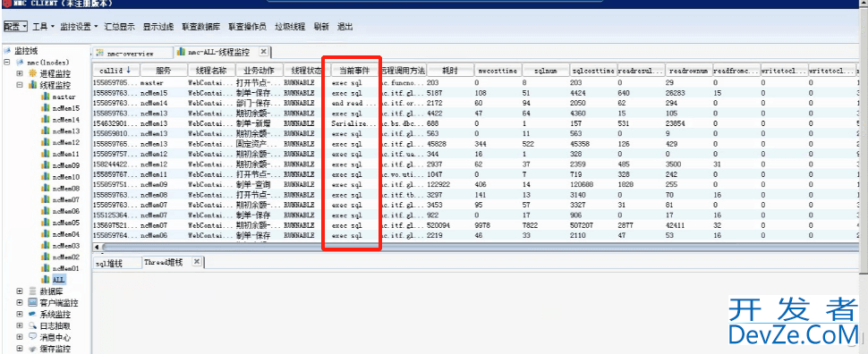Select ncMem01 in the thread tree

tap(65, 268)
